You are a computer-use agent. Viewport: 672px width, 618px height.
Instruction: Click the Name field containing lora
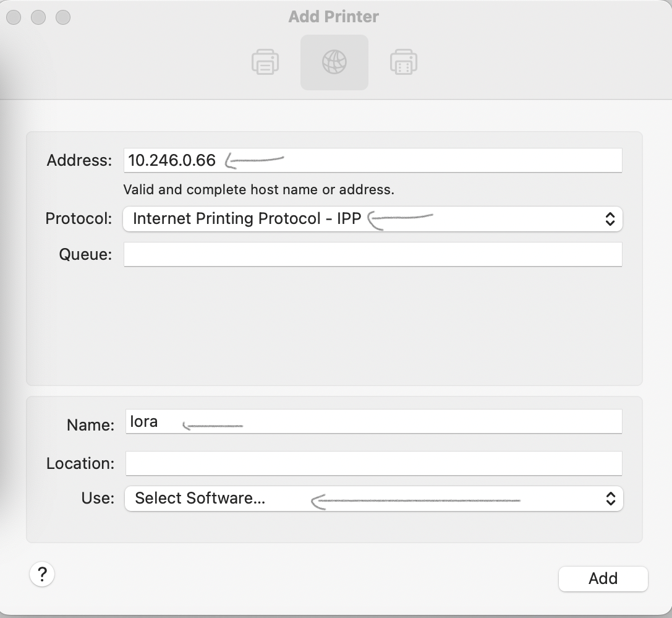coord(373,422)
